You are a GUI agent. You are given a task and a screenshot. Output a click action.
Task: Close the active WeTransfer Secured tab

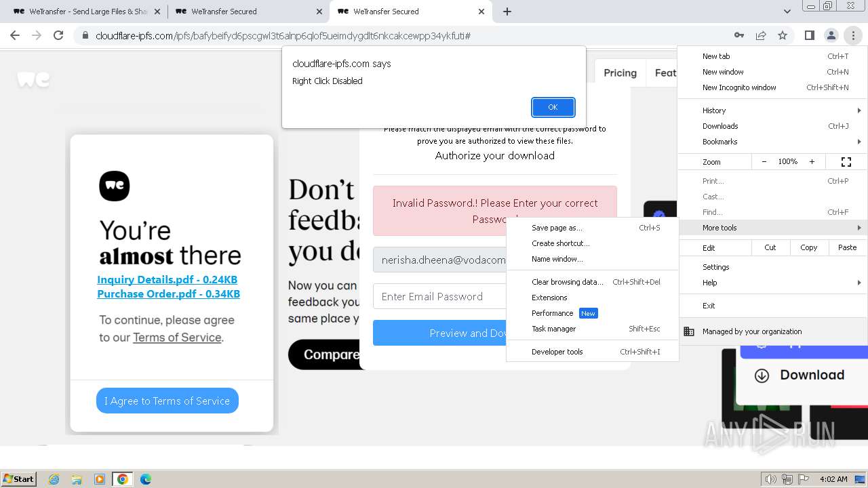coord(481,12)
